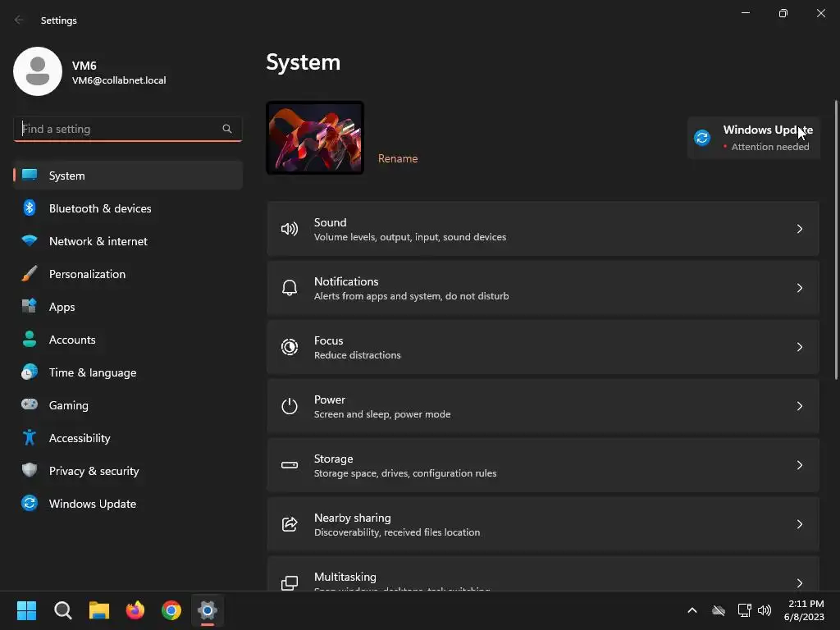Open Power screen and sleep settings
Viewport: 840px width, 630px height.
pyautogui.click(x=543, y=406)
